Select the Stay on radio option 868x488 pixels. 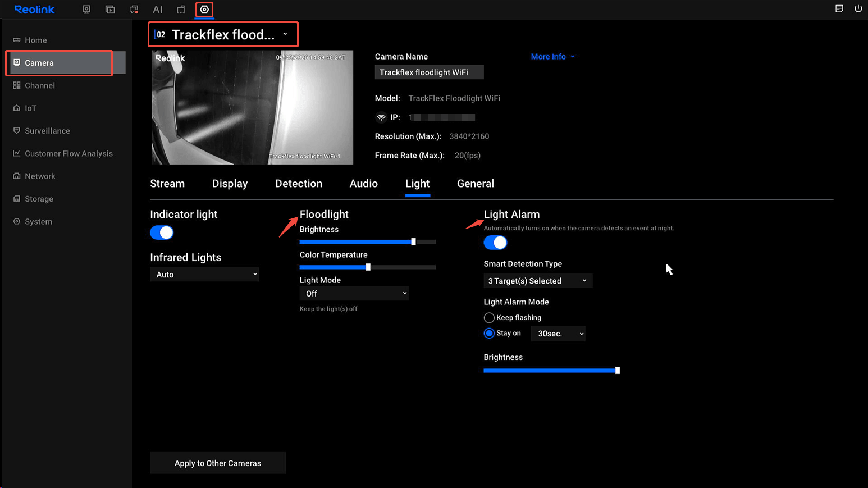[x=489, y=333]
